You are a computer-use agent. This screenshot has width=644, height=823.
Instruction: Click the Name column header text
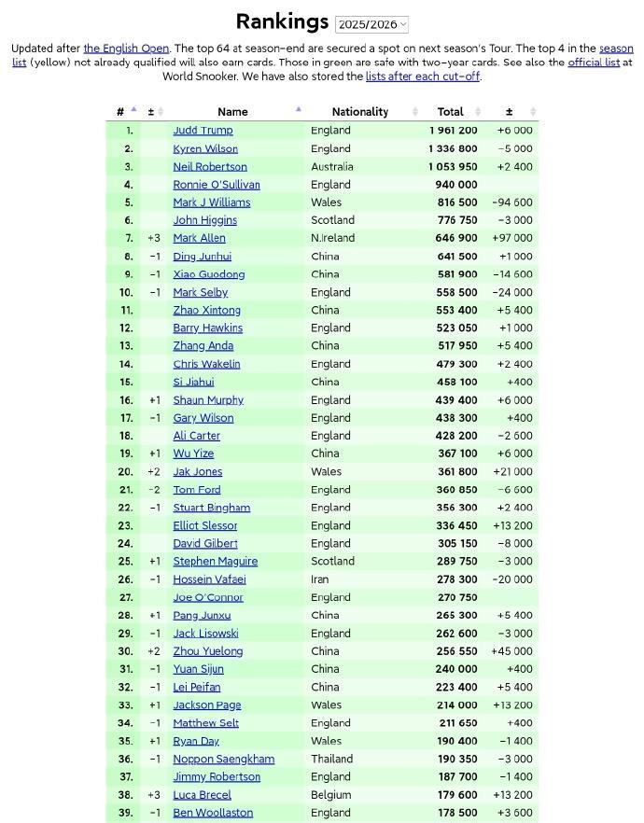(x=232, y=112)
